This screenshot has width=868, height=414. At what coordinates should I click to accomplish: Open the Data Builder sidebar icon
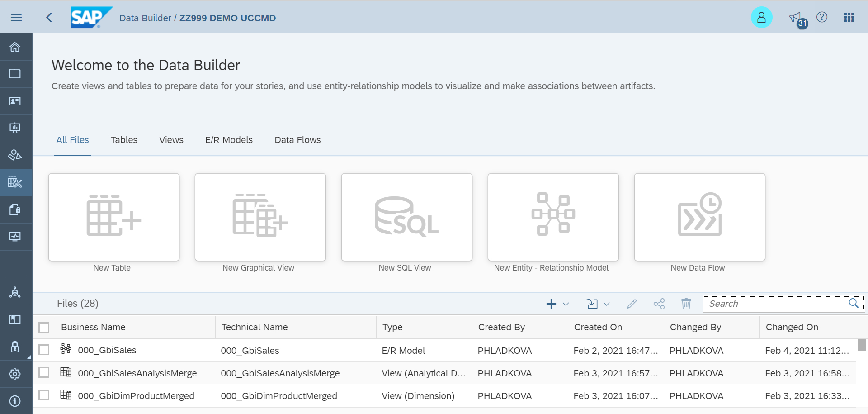click(15, 182)
